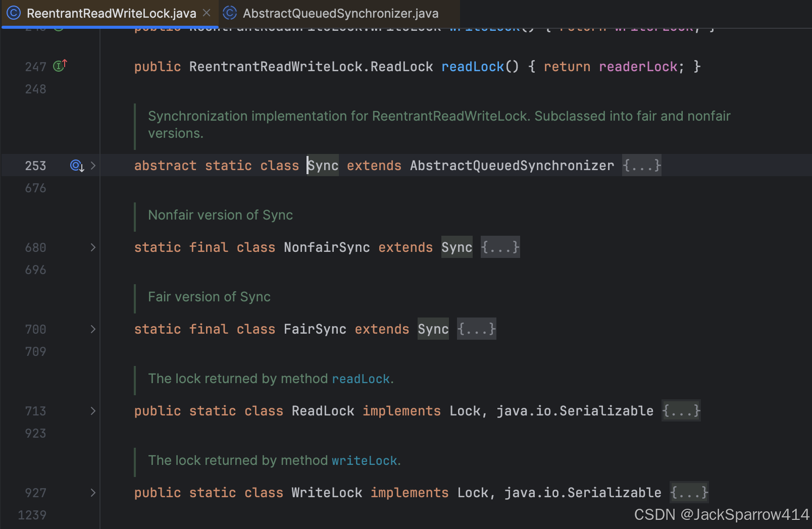Click the readLock method name on line 247
Image resolution: width=812 pixels, height=529 pixels.
(473, 67)
